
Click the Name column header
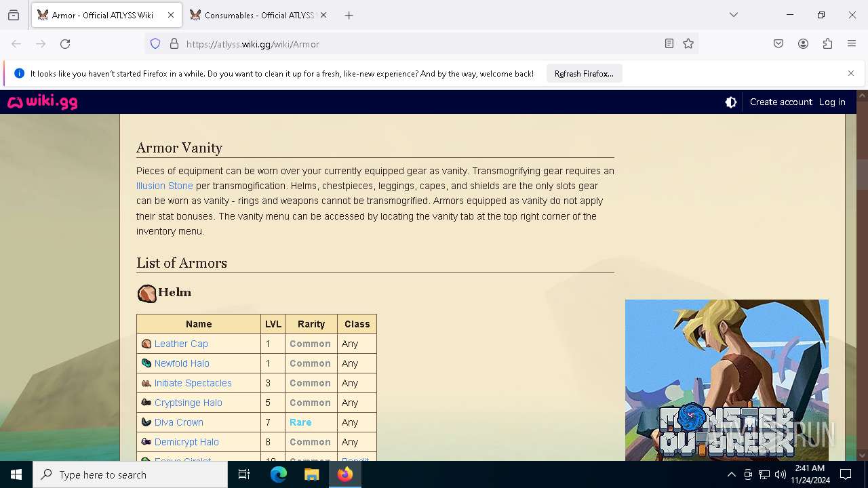pyautogui.click(x=199, y=324)
